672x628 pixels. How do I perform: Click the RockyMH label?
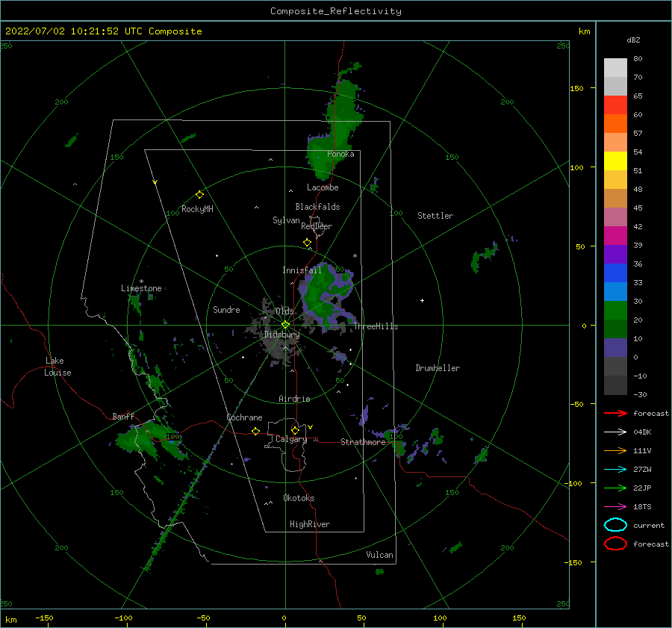point(197,209)
